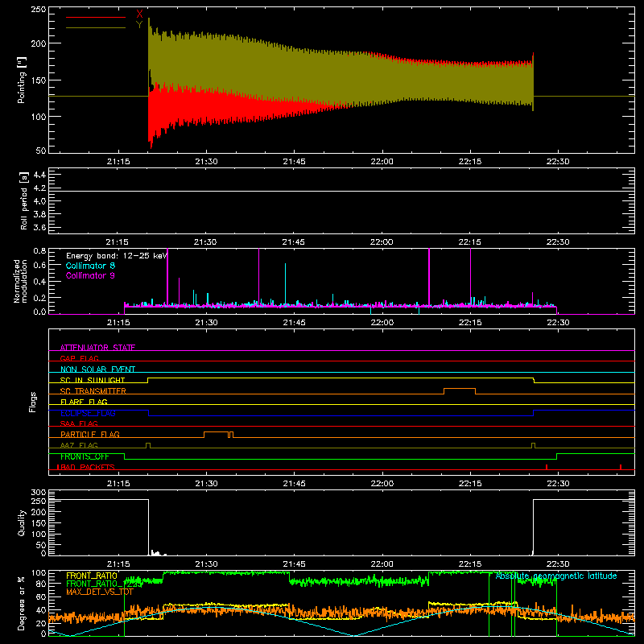Click the 4.4 tick on Roll period axis
The height and width of the screenshot is (644, 644).
[39, 175]
